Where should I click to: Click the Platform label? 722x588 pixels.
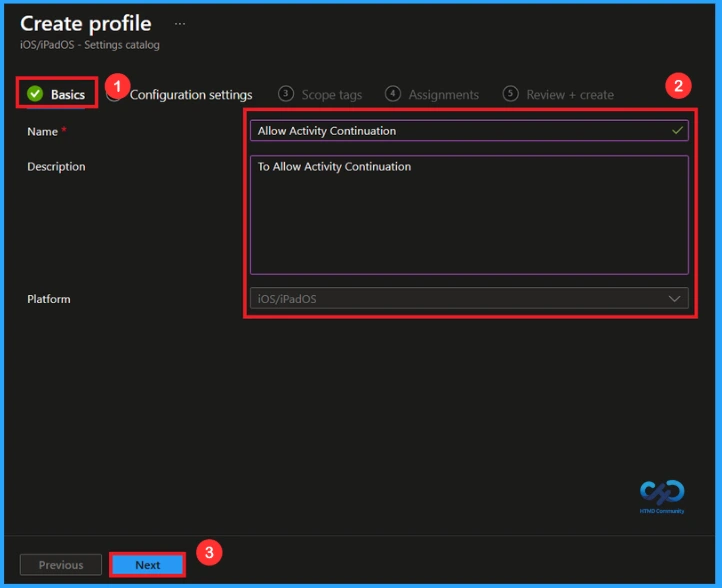(49, 299)
